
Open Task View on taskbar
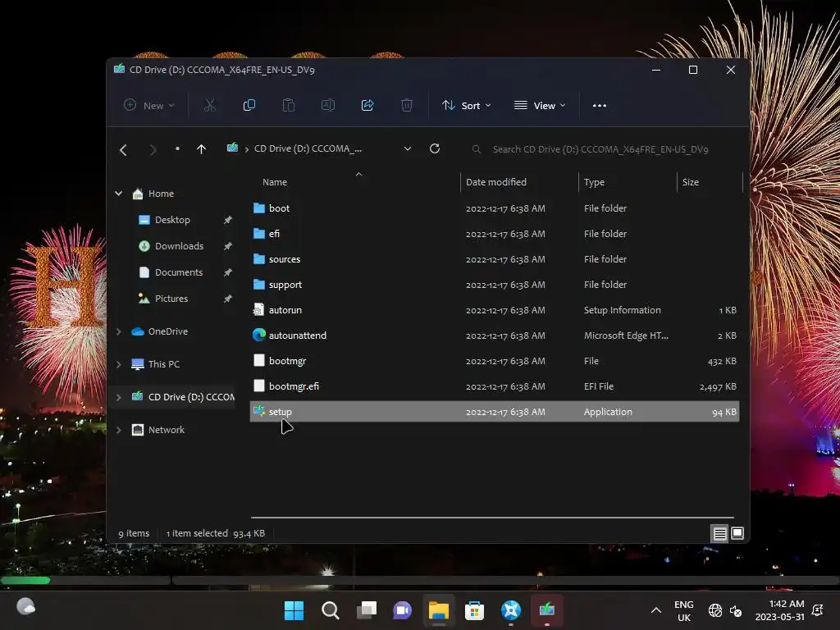coord(367,610)
